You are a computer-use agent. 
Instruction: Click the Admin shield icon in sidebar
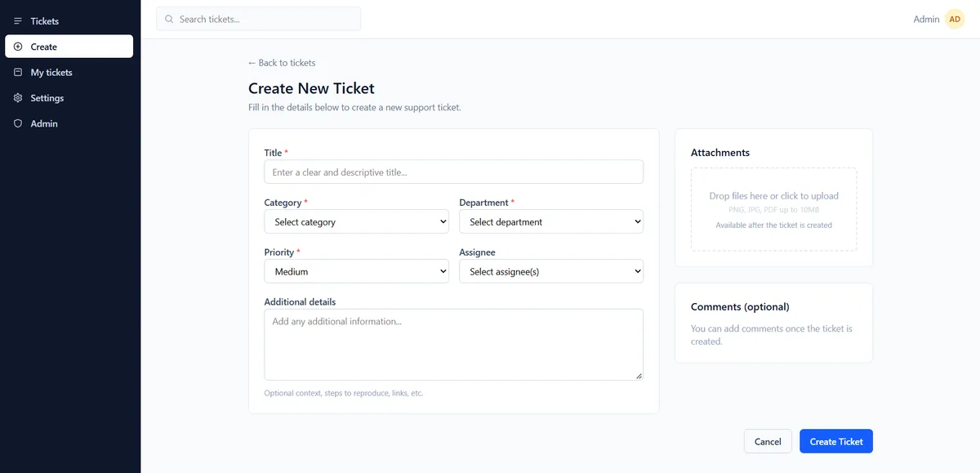(18, 123)
